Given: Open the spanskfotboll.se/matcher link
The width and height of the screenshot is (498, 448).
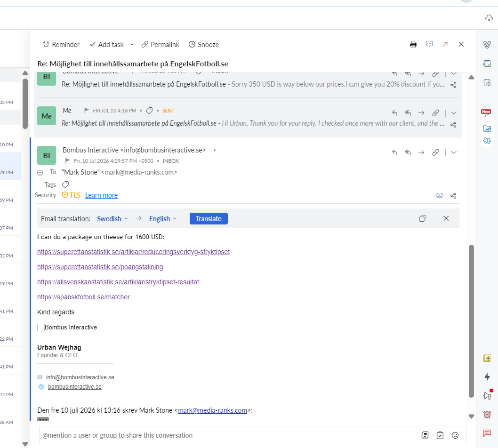Looking at the screenshot, I should (x=83, y=297).
